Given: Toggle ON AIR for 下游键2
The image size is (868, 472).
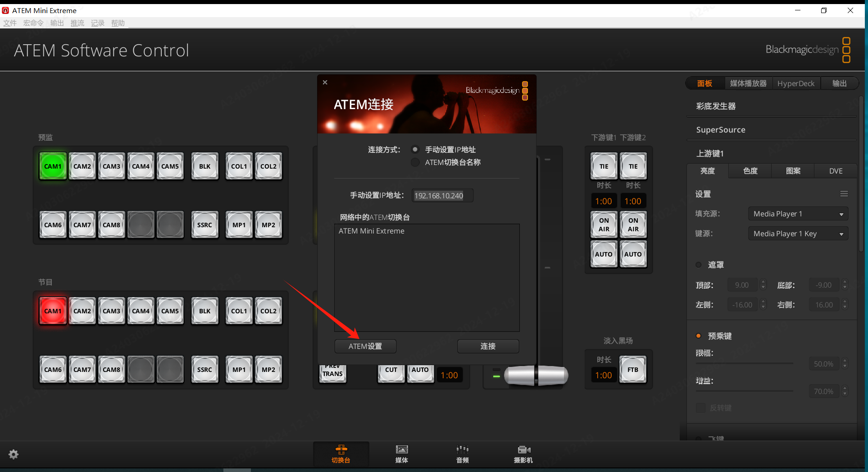Looking at the screenshot, I should [x=633, y=225].
